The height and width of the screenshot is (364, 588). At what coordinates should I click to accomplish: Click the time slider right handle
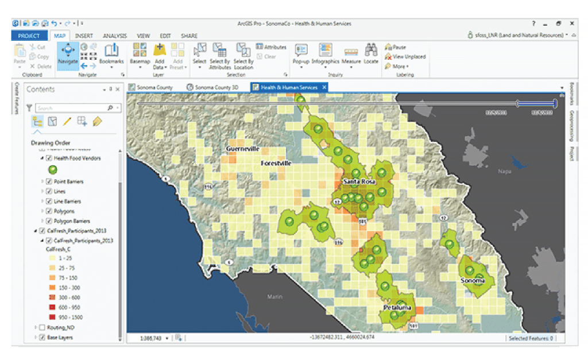pos(555,103)
